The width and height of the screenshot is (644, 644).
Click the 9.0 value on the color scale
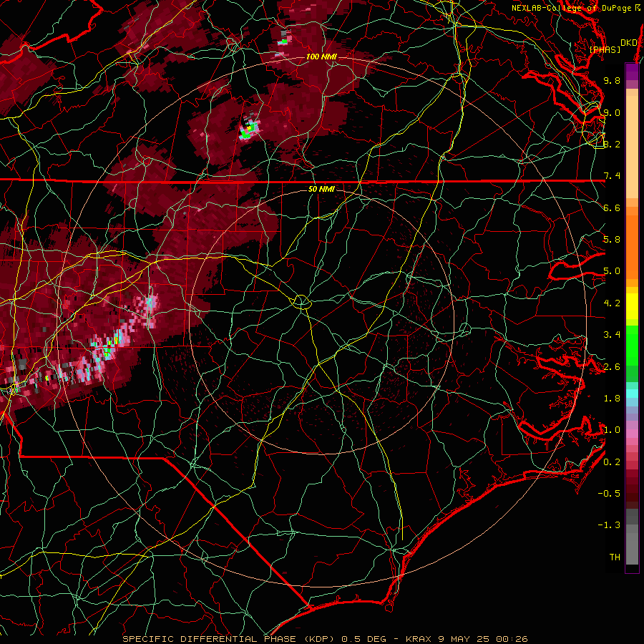612,112
